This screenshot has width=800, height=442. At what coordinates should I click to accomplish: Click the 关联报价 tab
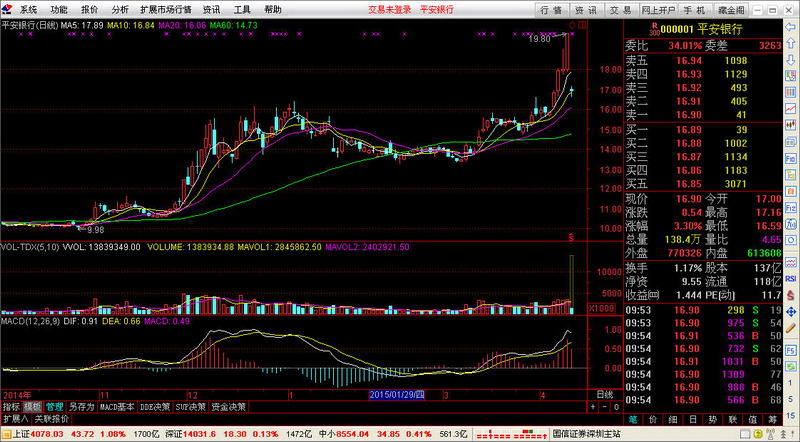point(52,419)
